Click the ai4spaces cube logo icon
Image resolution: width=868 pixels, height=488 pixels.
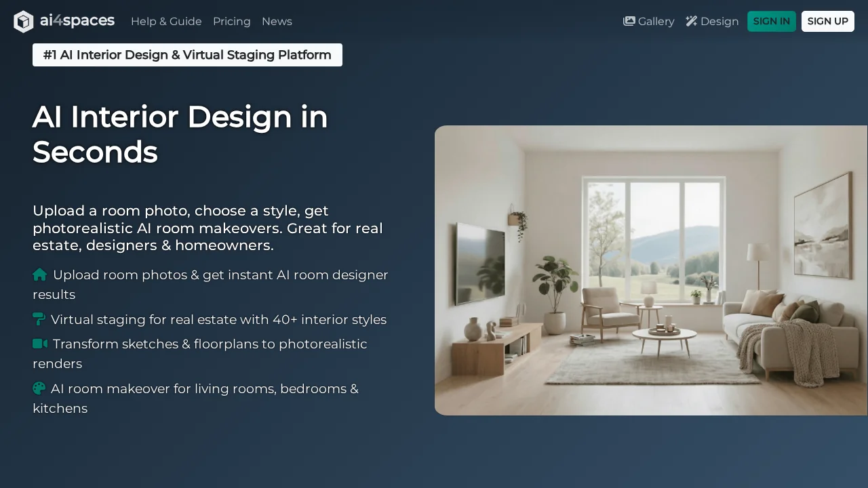coord(23,21)
